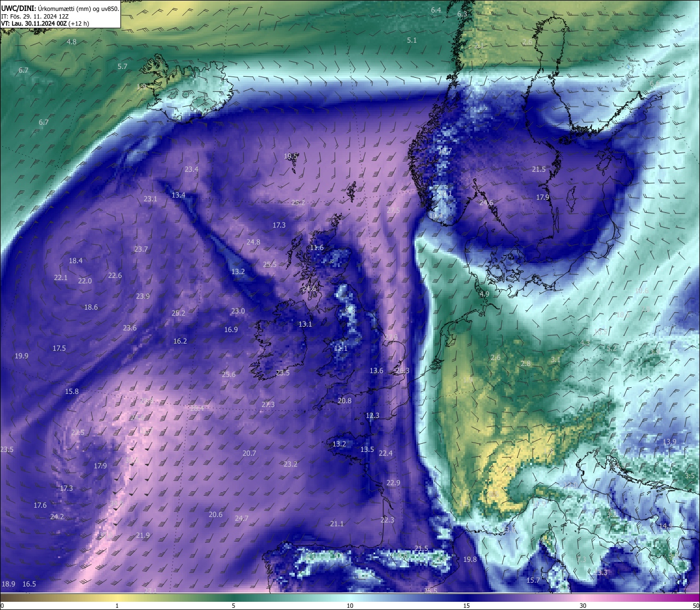Click the 10 tick on the color scale

pyautogui.click(x=350, y=606)
